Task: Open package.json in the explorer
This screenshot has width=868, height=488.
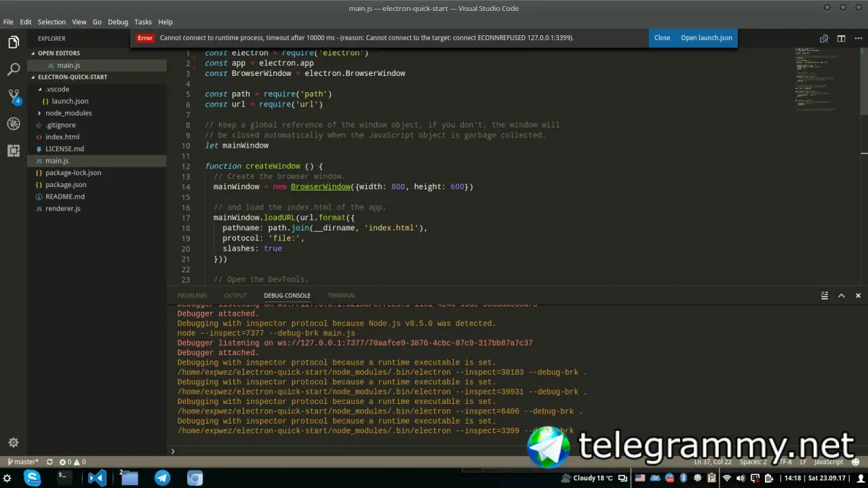Action: pyautogui.click(x=66, y=184)
